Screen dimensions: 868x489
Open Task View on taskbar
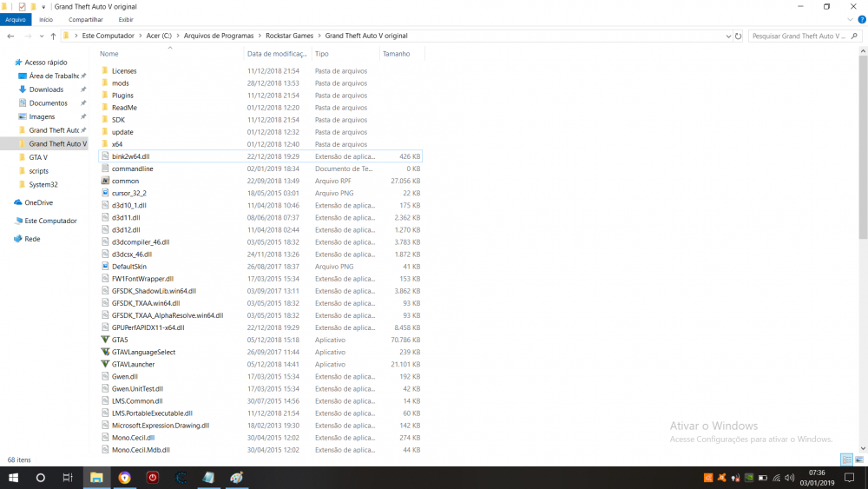point(68,478)
